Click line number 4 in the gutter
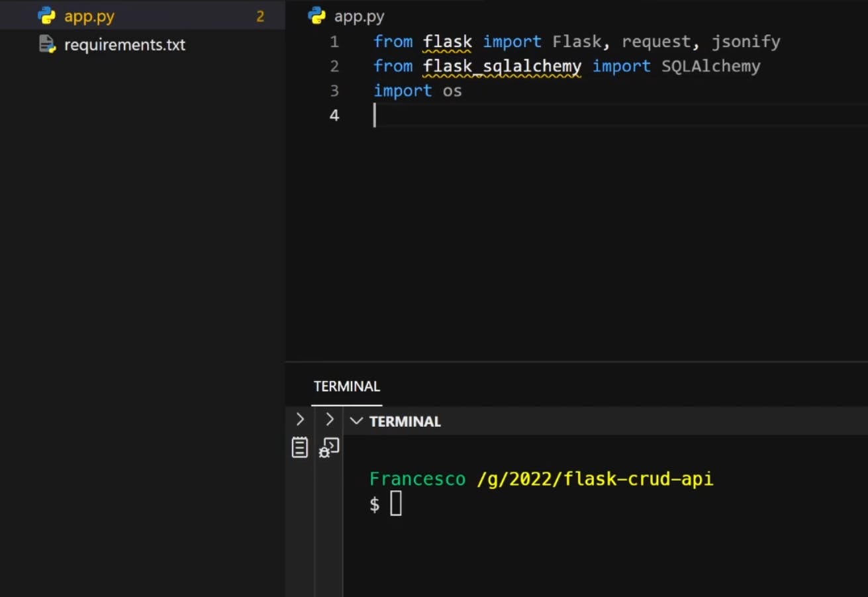868x597 pixels. click(334, 115)
